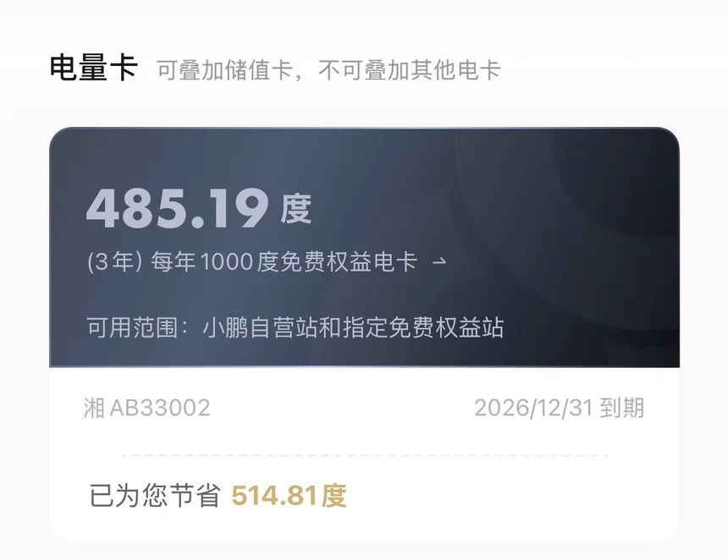Tap license plate 湘AB33002
Image resolution: width=728 pixels, height=560 pixels.
point(147,409)
